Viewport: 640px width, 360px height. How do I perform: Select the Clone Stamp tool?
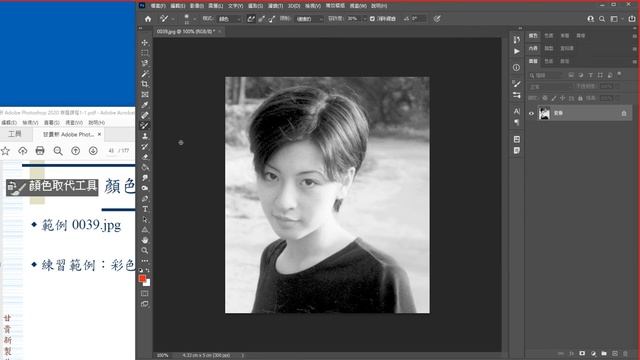(x=145, y=136)
